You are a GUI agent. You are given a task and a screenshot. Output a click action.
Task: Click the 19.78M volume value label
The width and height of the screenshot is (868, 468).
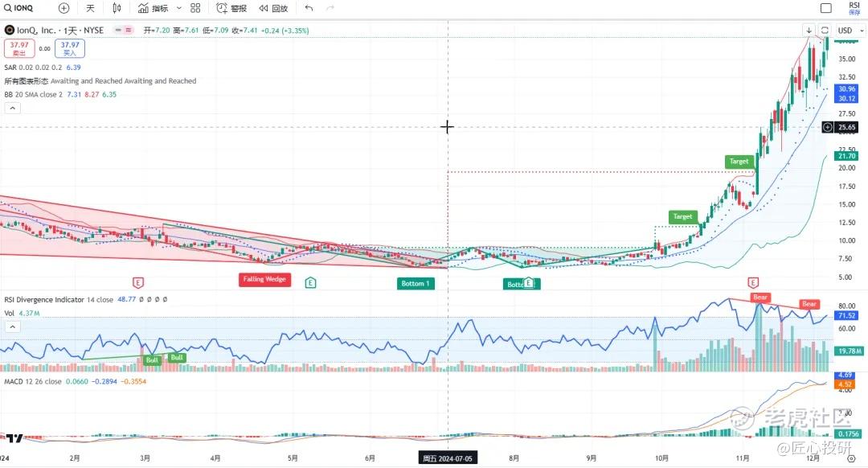850,351
